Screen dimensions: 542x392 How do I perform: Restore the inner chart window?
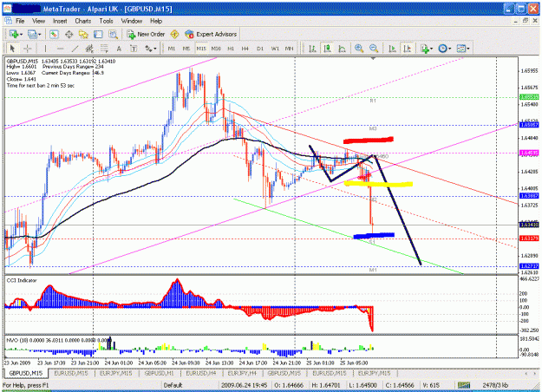click(526, 21)
